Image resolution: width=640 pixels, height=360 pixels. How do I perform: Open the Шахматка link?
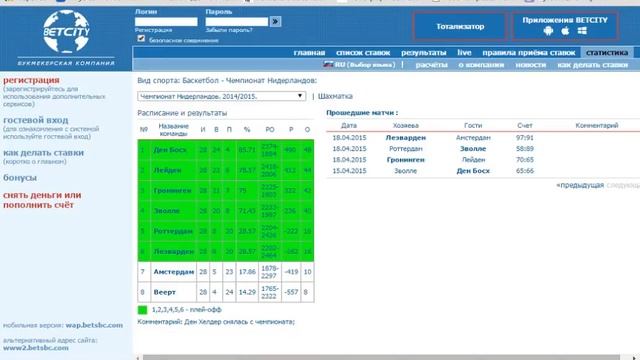(x=335, y=96)
